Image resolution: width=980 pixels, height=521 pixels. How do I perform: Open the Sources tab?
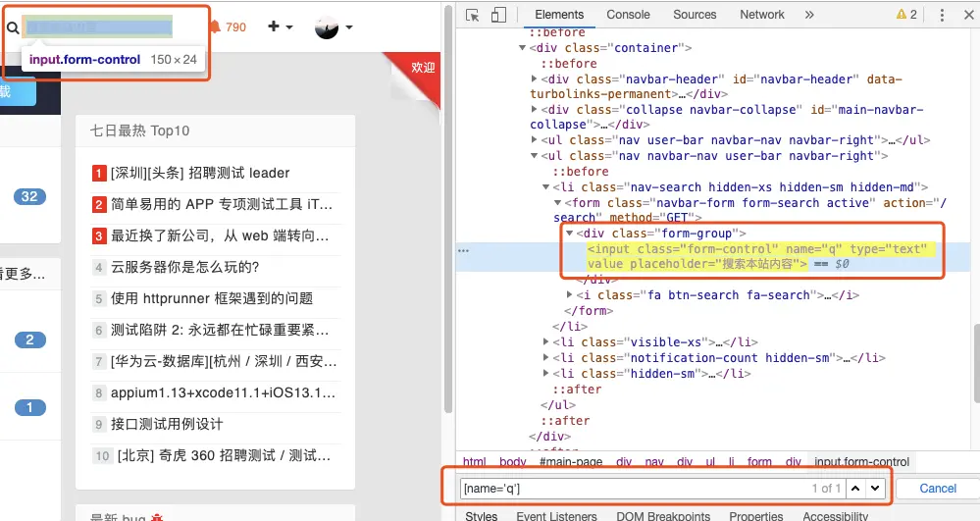click(x=695, y=15)
